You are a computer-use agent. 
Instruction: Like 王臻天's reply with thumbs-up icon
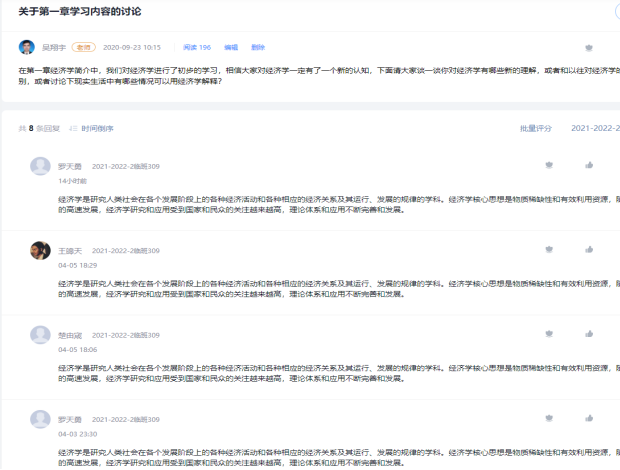(589, 249)
